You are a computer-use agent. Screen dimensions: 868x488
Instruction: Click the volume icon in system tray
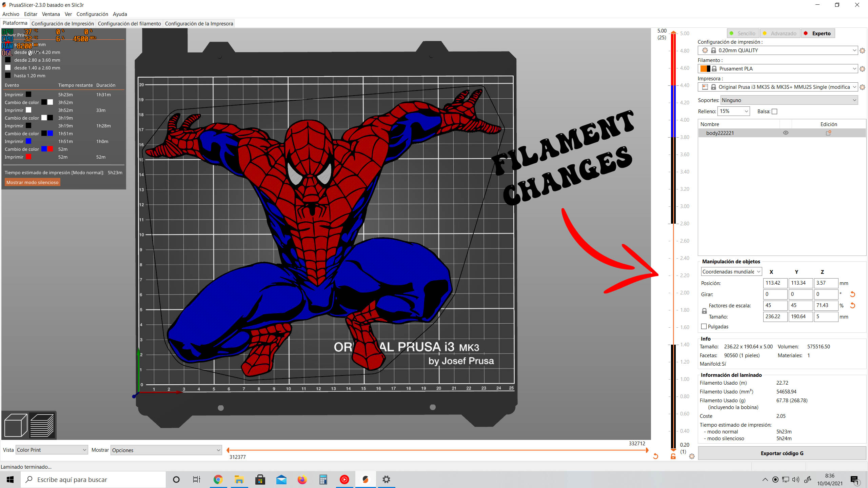point(795,480)
